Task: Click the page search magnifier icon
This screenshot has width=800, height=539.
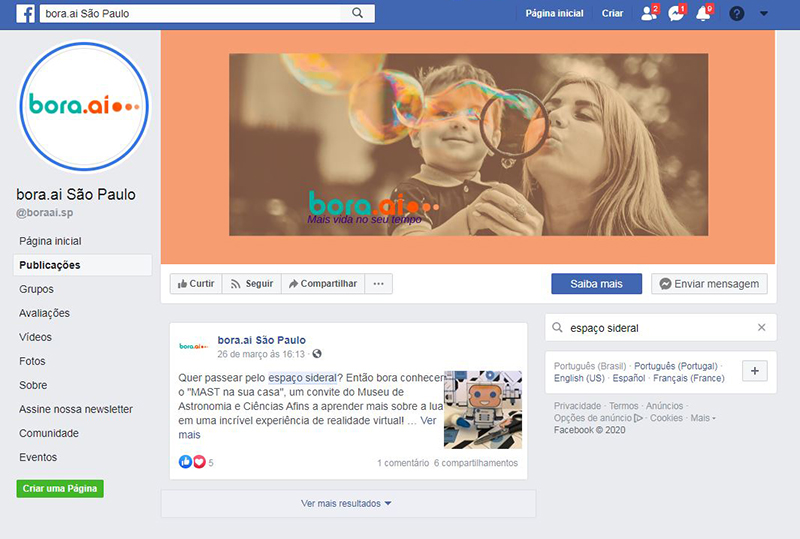Action: pos(558,327)
